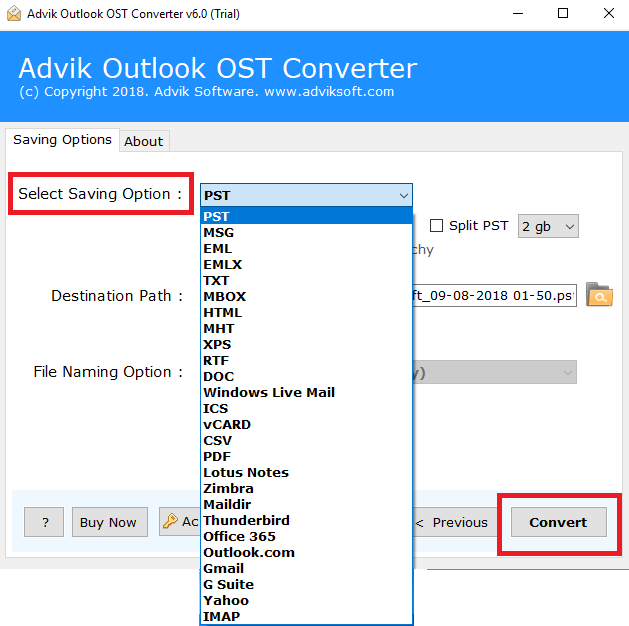Screen dimensions: 629x626
Task: Click the Buy Now button
Action: click(x=110, y=522)
